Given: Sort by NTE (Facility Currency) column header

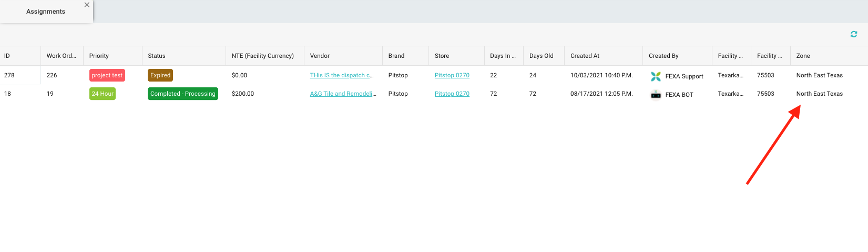Looking at the screenshot, I should click(262, 56).
